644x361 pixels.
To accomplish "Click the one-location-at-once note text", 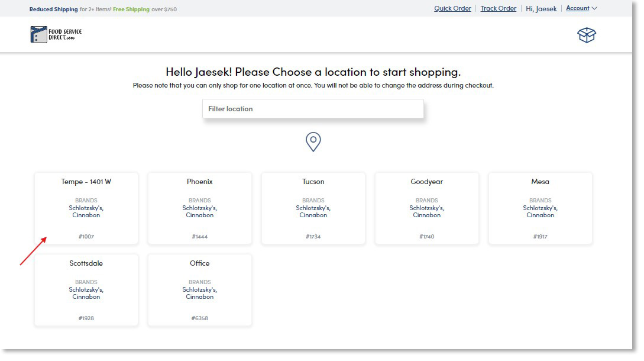I will pyautogui.click(x=313, y=85).
